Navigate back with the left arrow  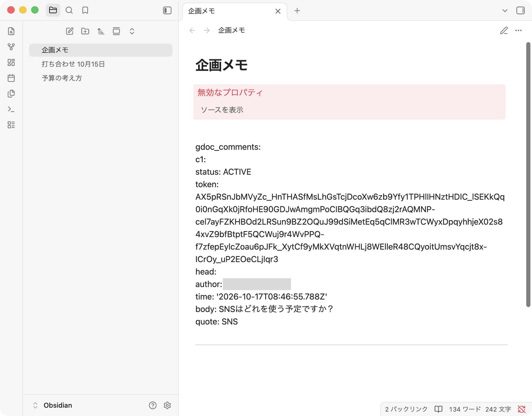(x=192, y=30)
